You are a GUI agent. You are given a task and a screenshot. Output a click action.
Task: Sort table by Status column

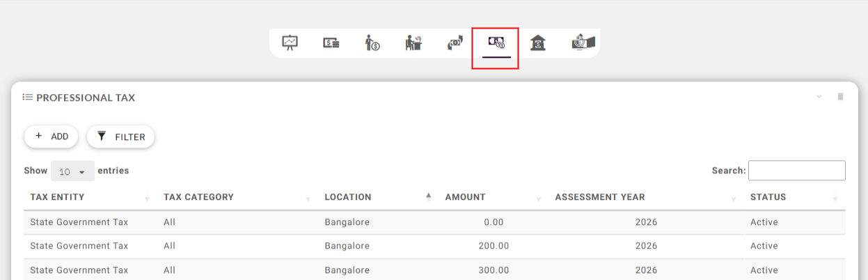tap(768, 197)
